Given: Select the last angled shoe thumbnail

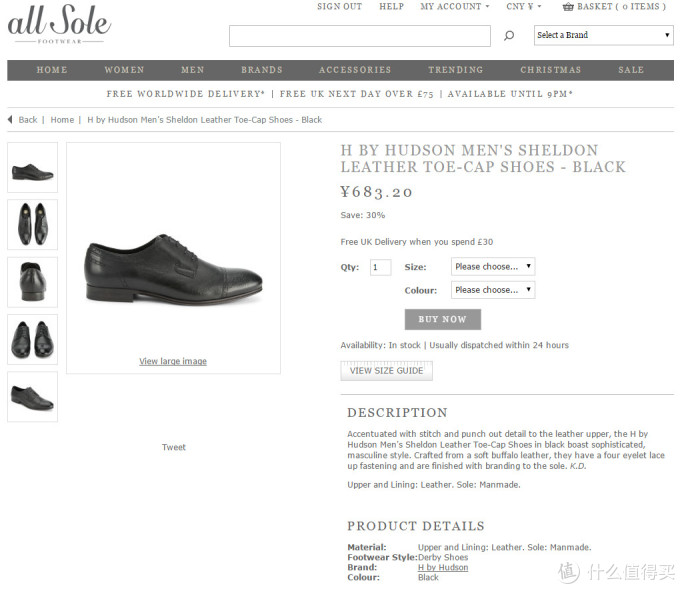Looking at the screenshot, I should point(33,396).
